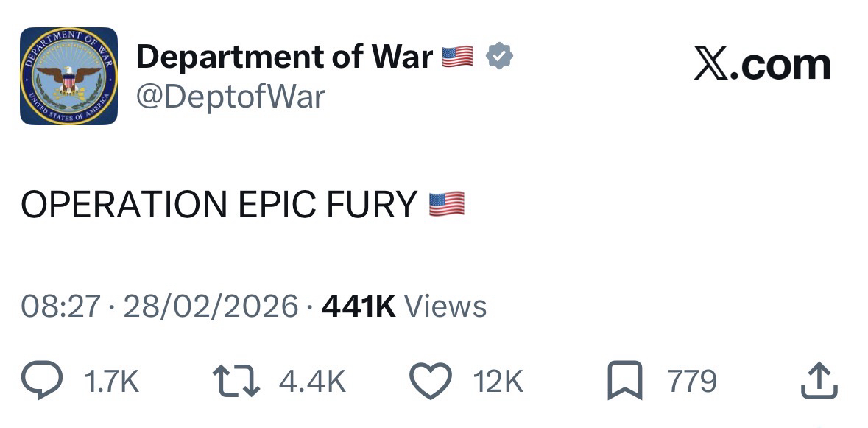This screenshot has height=428, width=868.
Task: Open the 08:27 post timestamp
Action: (x=61, y=306)
